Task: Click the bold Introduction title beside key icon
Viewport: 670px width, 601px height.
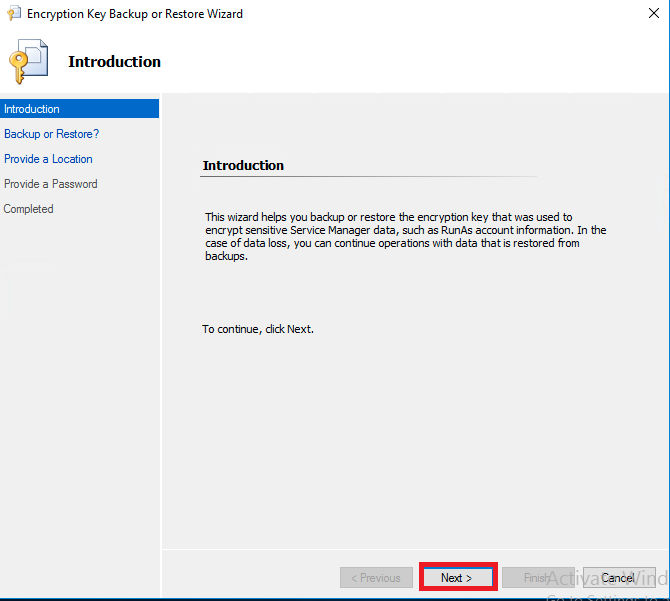Action: pos(114,62)
